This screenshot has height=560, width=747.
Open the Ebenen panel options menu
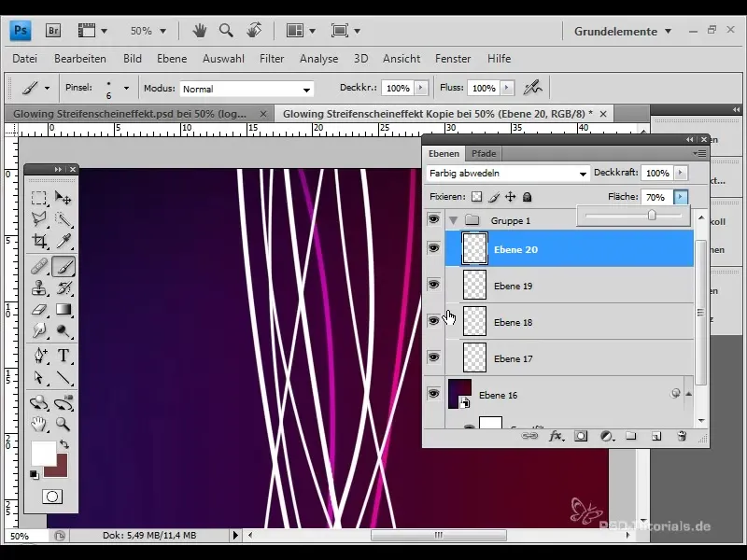pos(699,153)
